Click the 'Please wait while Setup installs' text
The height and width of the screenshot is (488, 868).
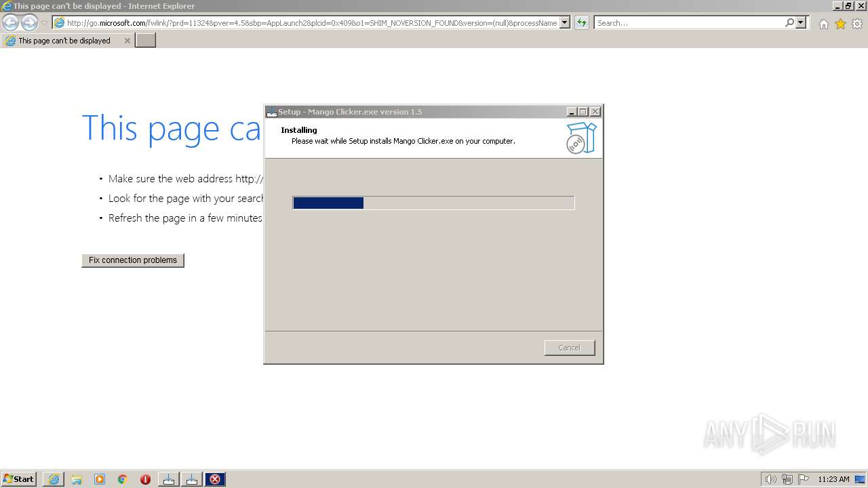click(403, 142)
